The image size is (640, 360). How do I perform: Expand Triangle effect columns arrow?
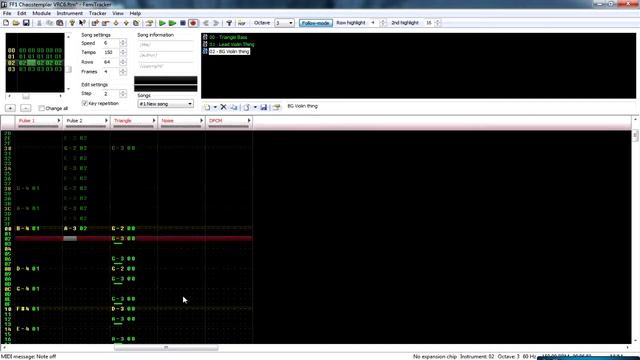coord(154,121)
